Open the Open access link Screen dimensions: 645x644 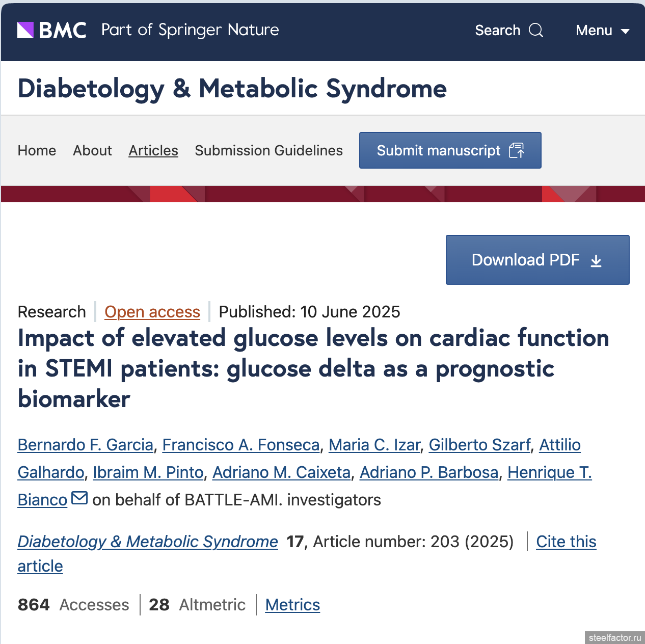click(x=152, y=312)
